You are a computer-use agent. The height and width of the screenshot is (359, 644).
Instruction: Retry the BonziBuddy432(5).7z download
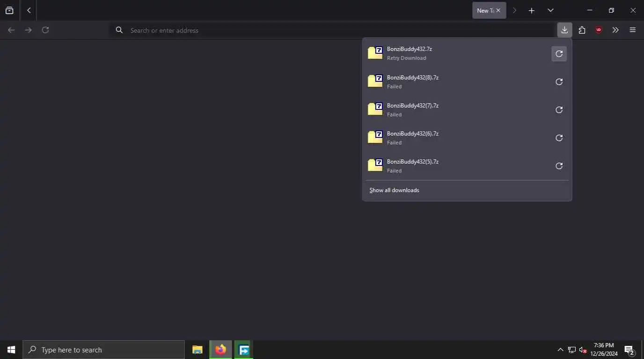click(559, 166)
